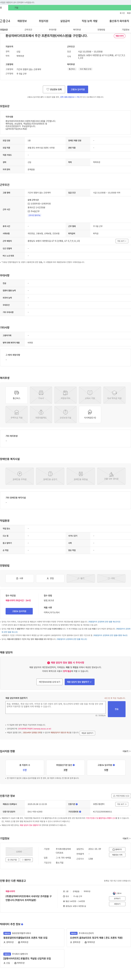The image size is (131, 980).
Task: Select the 기타 screening method box
Action: 111,578
